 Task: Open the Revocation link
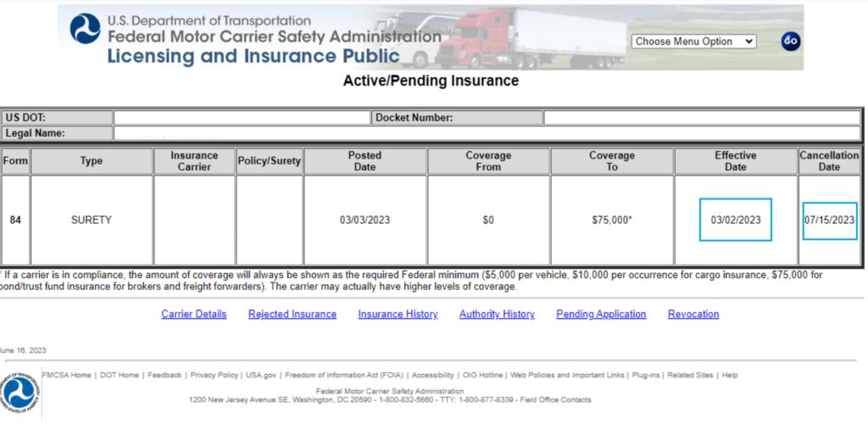(693, 314)
